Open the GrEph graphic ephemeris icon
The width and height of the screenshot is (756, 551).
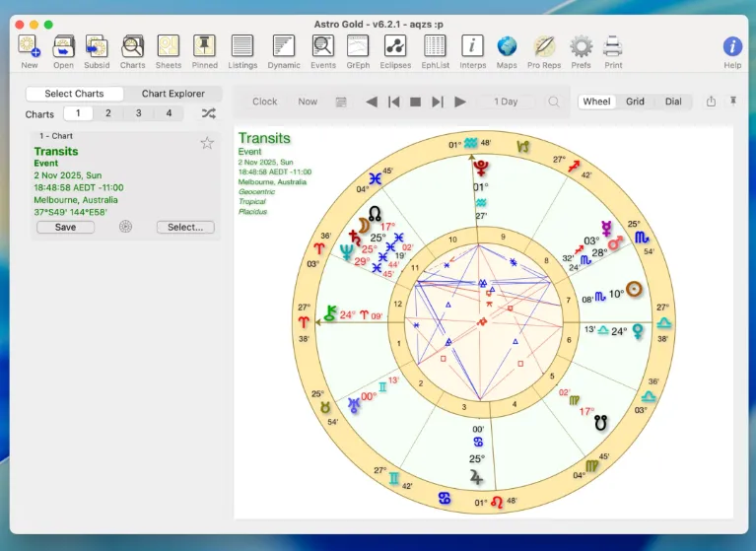pos(358,46)
